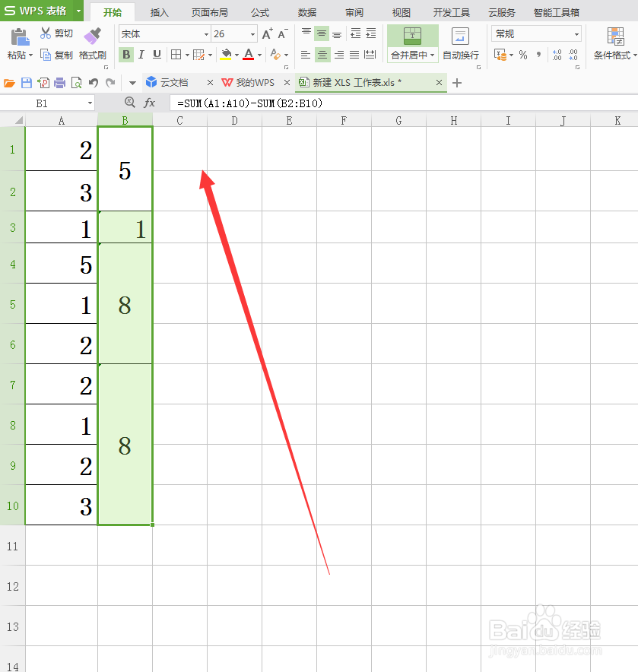Expand the Paste (粘贴) dropdown arrow
Screen dimensions: 638x672
[31, 55]
